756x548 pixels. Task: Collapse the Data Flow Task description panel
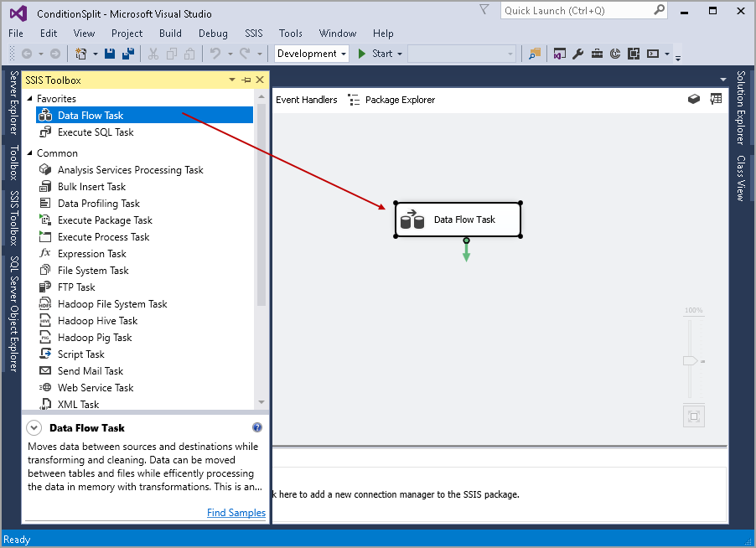34,427
